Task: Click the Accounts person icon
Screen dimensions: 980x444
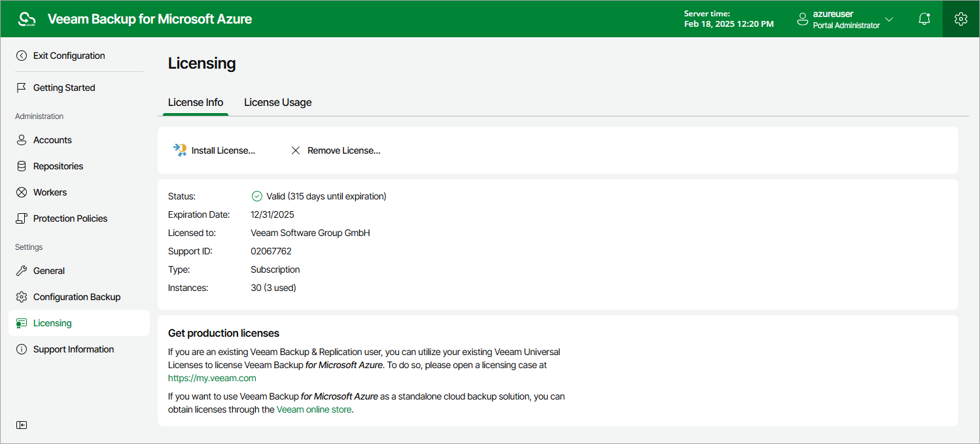Action: click(x=22, y=140)
